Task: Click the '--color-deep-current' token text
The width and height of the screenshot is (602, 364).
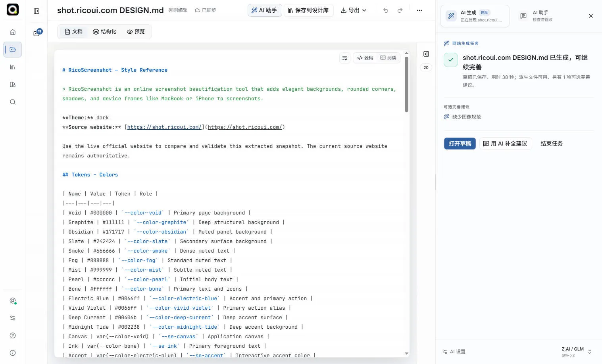Action: click(x=180, y=318)
